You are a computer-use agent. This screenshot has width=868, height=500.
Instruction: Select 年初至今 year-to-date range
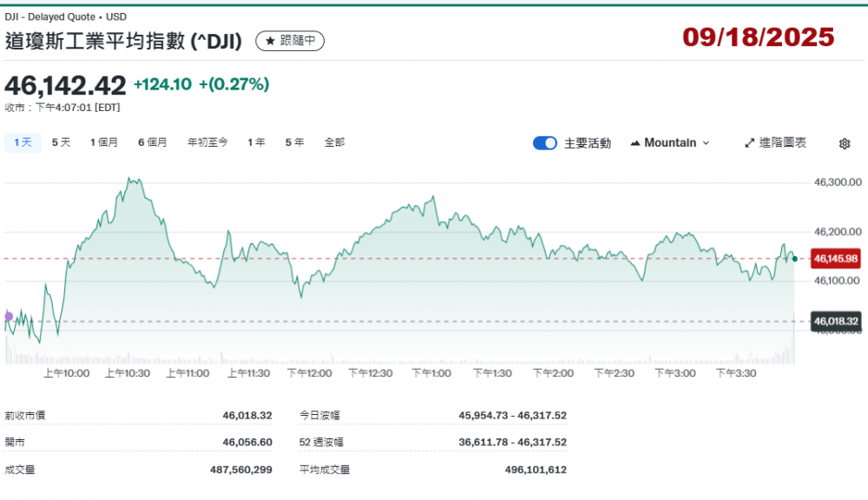207,142
